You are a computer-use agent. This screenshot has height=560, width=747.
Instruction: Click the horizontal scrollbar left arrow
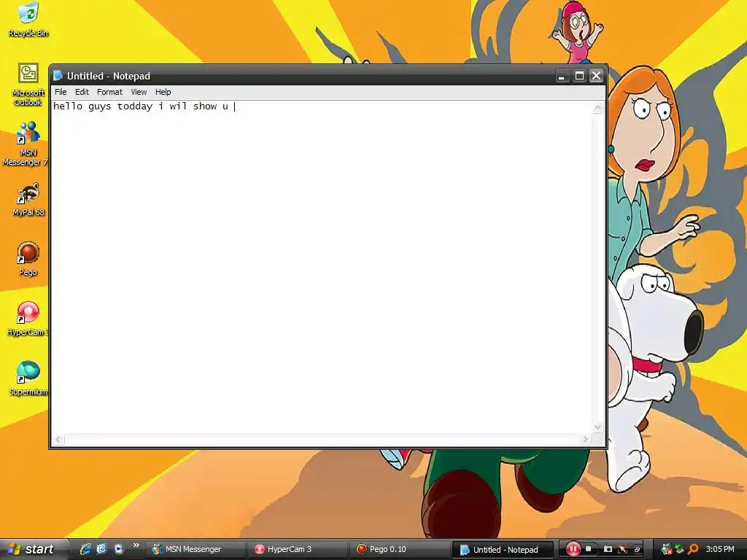(58, 440)
